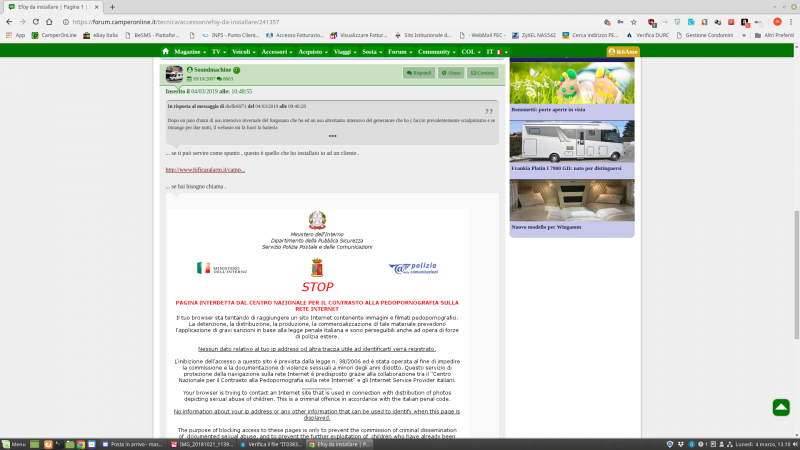800x450 pixels.
Task: Switch to 'Verifica il file' taskbar window
Action: [271, 444]
